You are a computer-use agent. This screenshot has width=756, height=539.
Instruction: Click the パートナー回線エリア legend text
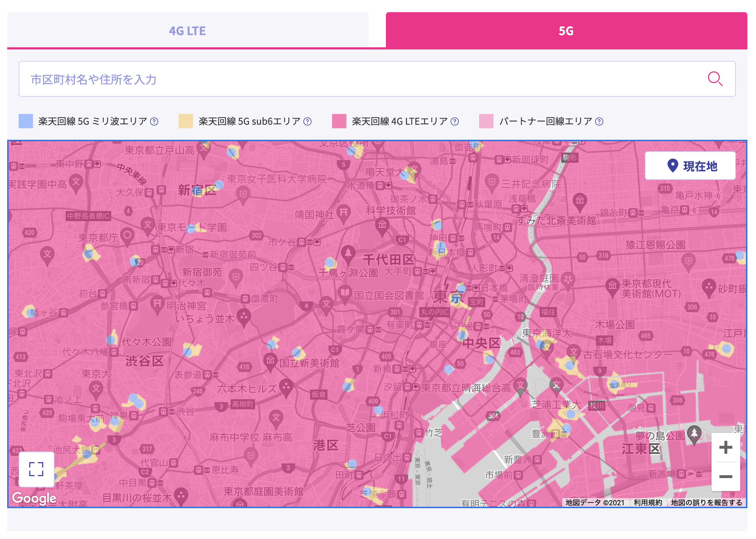tap(545, 121)
